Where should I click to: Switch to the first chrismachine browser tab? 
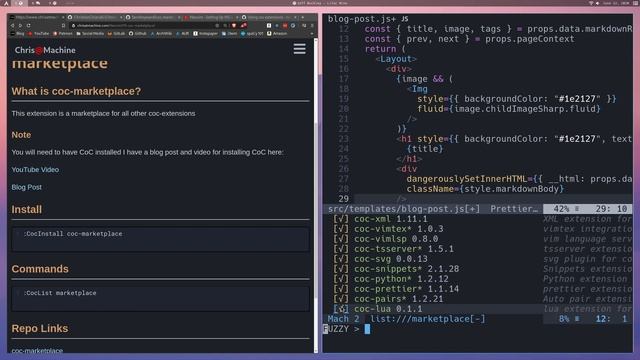(37, 18)
